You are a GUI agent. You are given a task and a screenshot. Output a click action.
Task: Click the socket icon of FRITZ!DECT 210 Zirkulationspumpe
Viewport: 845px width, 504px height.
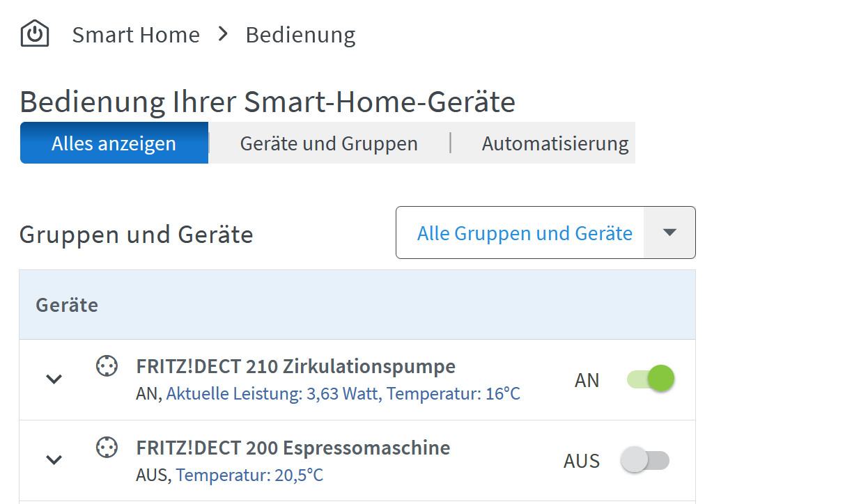click(107, 365)
